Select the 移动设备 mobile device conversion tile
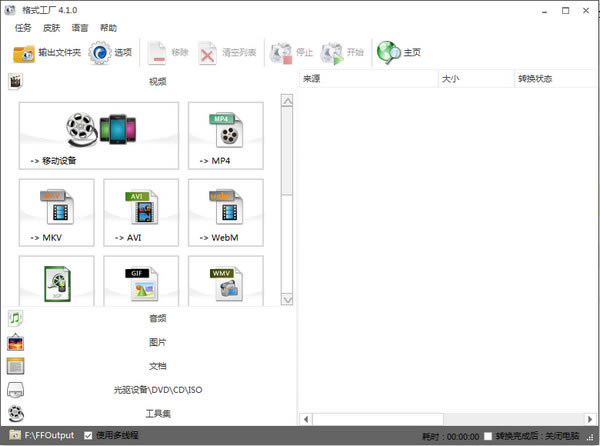The height and width of the screenshot is (446, 600). 98,135
